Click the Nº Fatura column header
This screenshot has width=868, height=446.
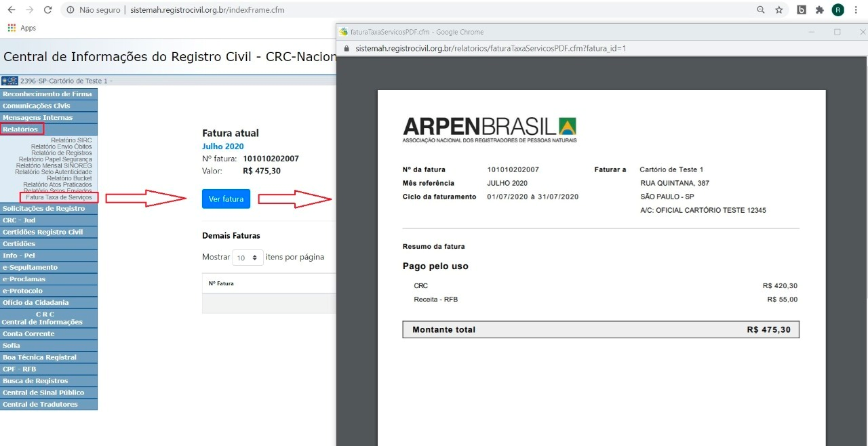point(221,283)
